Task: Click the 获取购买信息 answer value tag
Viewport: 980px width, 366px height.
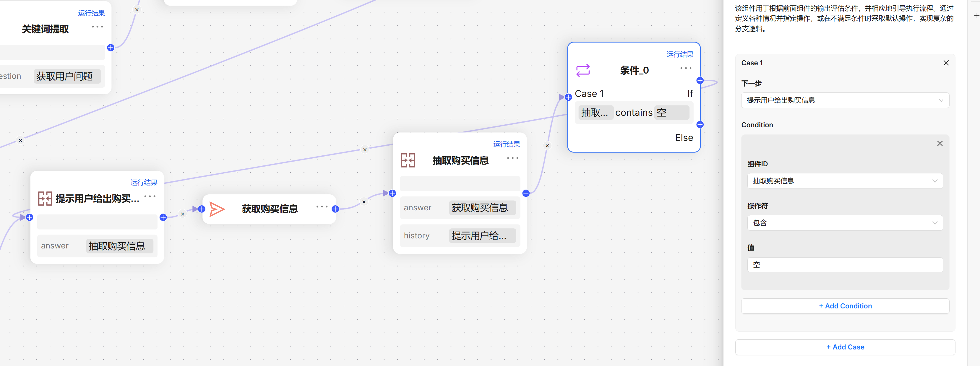Action: (482, 208)
